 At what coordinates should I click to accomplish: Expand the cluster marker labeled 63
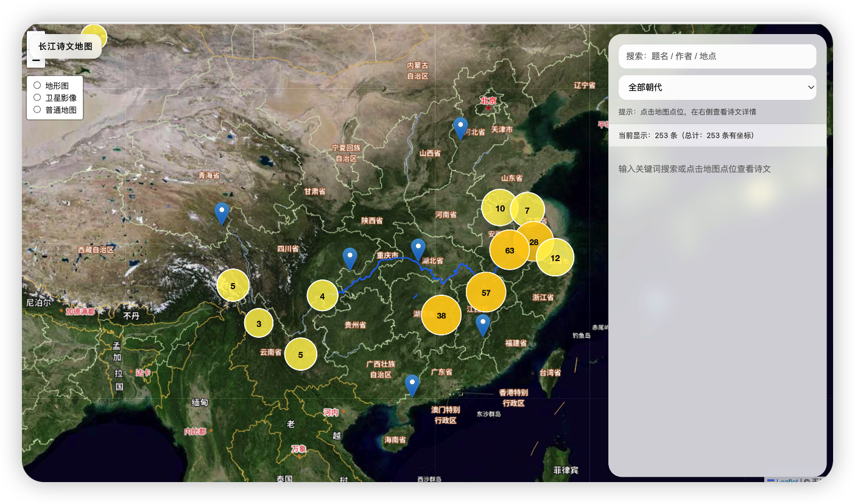(509, 250)
